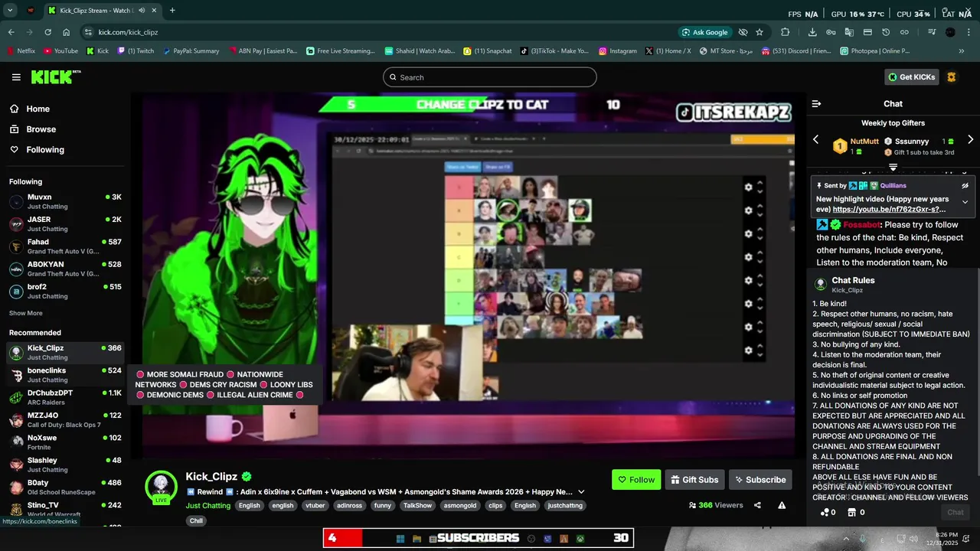980x551 pixels.
Task: Collapse the chat panel arrow icon
Action: (x=816, y=103)
